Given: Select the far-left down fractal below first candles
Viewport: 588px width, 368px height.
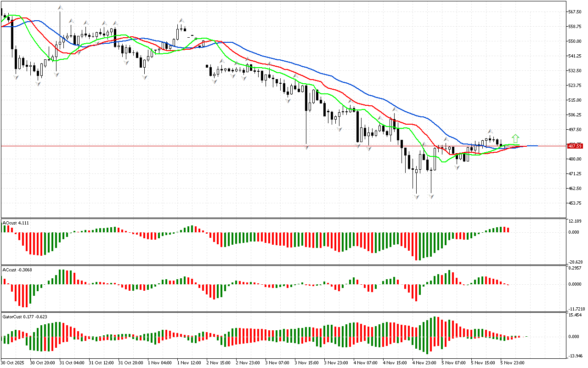Looking at the screenshot, I should tap(16, 77).
